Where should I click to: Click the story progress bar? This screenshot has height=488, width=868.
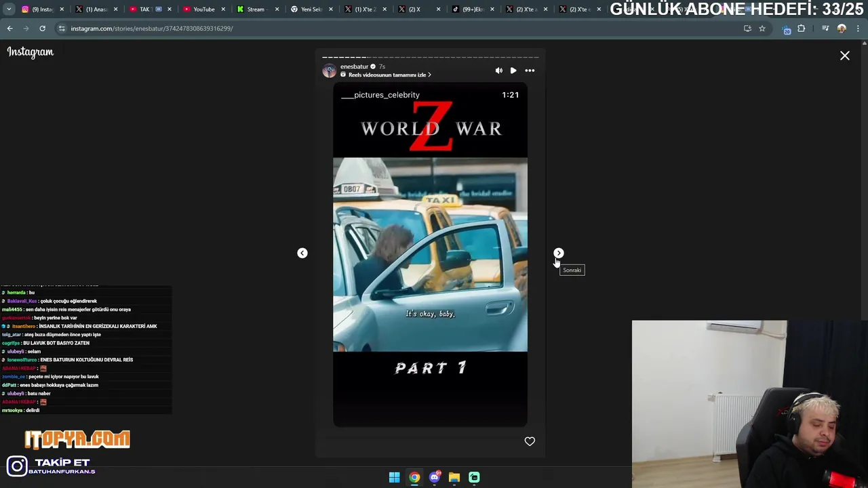(430, 57)
